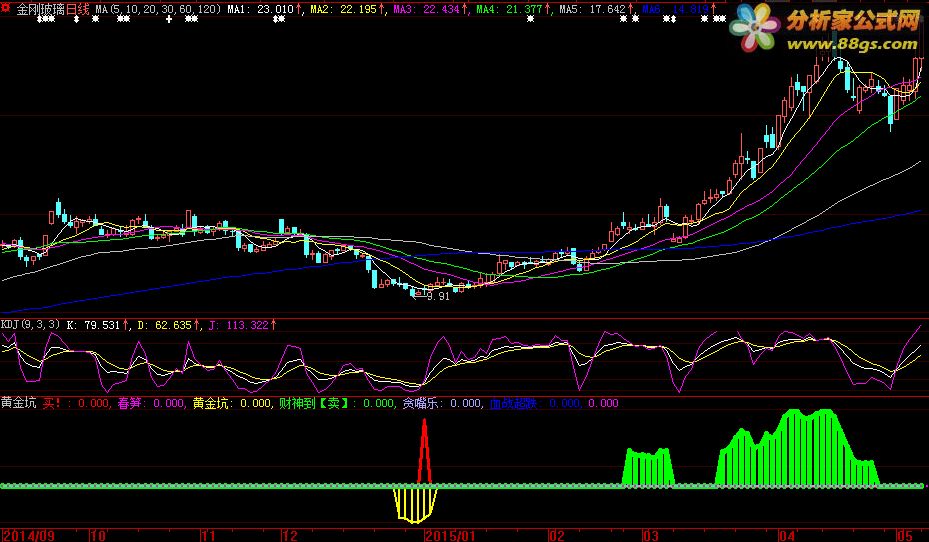Click the 12 month marker on the axis
This screenshot has width=929, height=542.
(x=290, y=535)
